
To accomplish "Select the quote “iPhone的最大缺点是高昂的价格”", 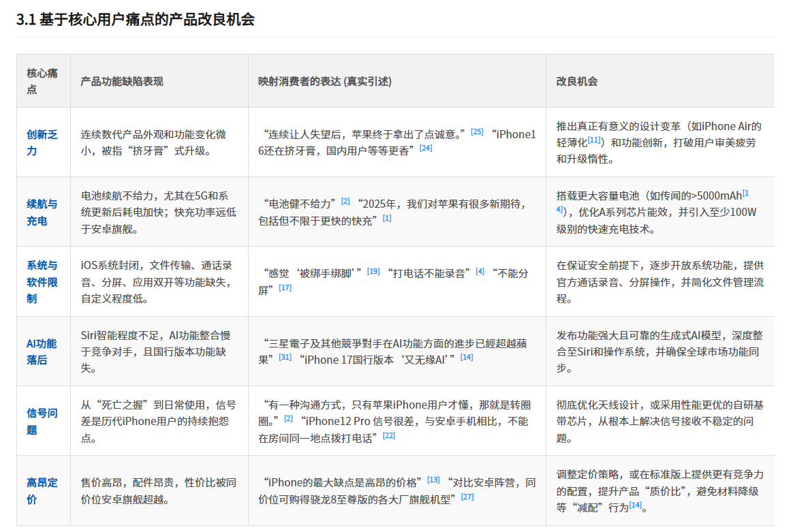I will coord(343,483).
